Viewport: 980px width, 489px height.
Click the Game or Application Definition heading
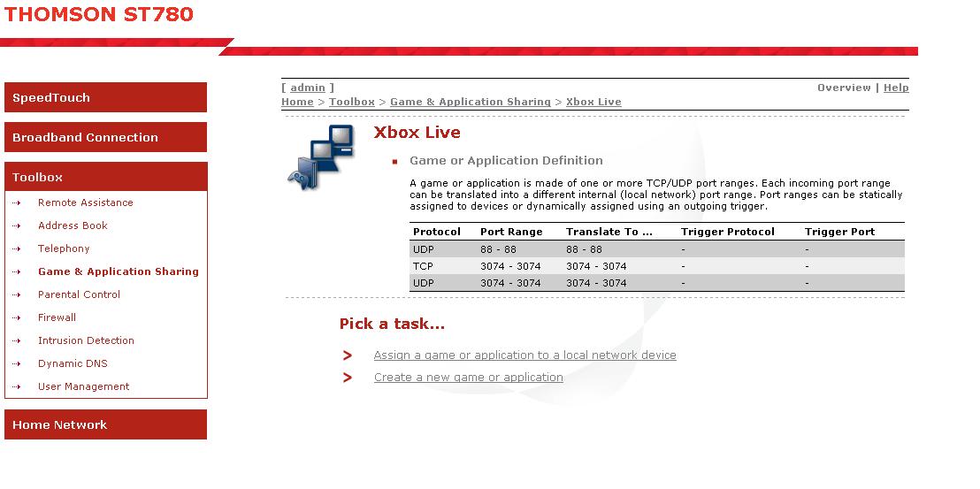point(506,161)
